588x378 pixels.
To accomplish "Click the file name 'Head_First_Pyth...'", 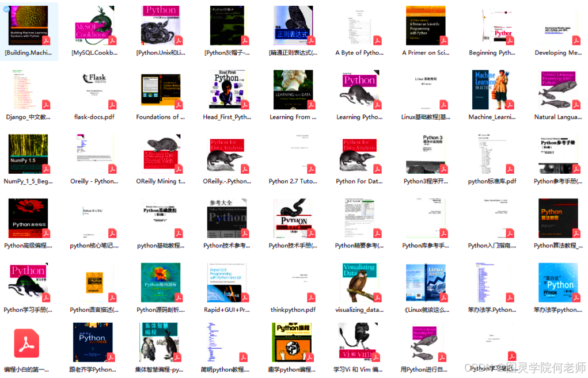I will pos(227,117).
